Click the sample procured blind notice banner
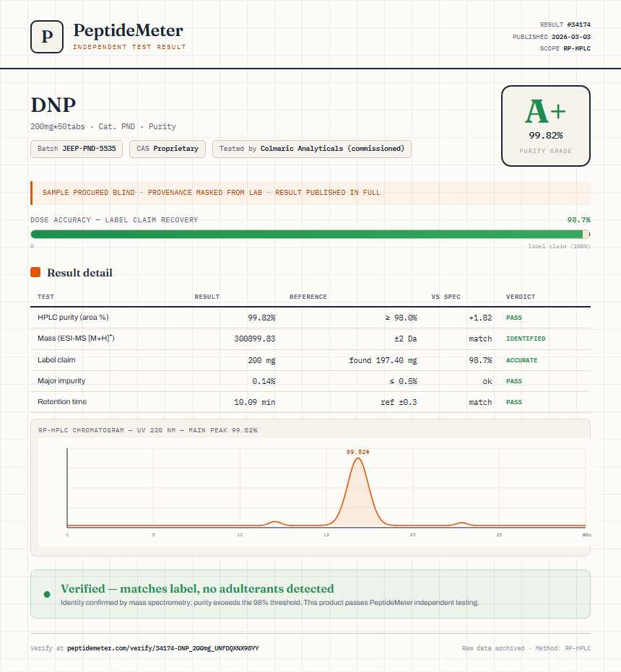This screenshot has height=672, width=621. (x=310, y=193)
